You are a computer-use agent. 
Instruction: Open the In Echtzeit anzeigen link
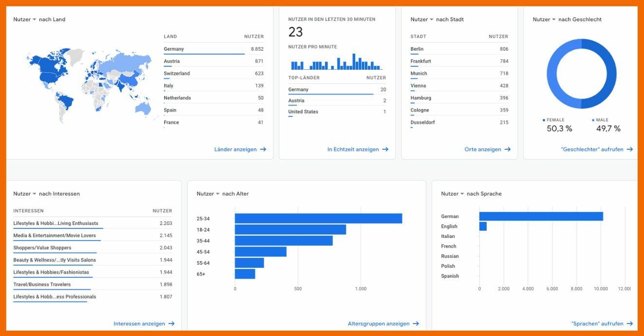coord(353,150)
